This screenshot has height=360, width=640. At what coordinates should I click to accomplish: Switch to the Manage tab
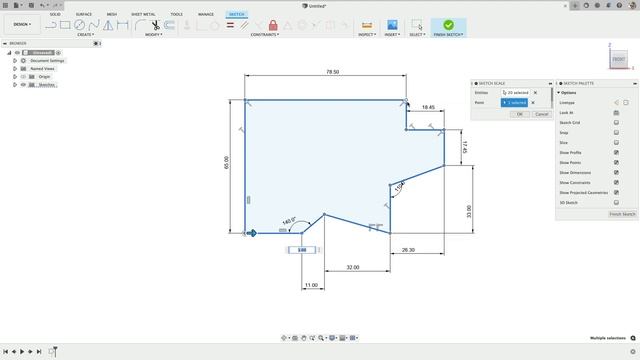tap(206, 14)
